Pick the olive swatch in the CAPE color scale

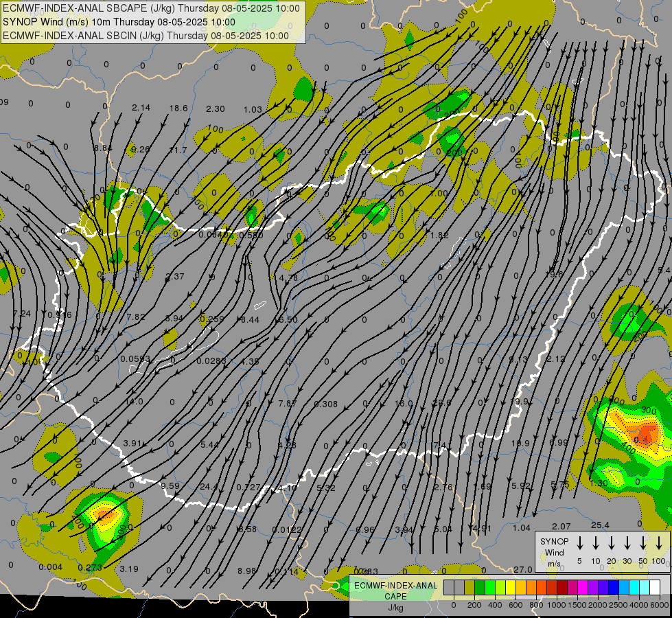470,588
